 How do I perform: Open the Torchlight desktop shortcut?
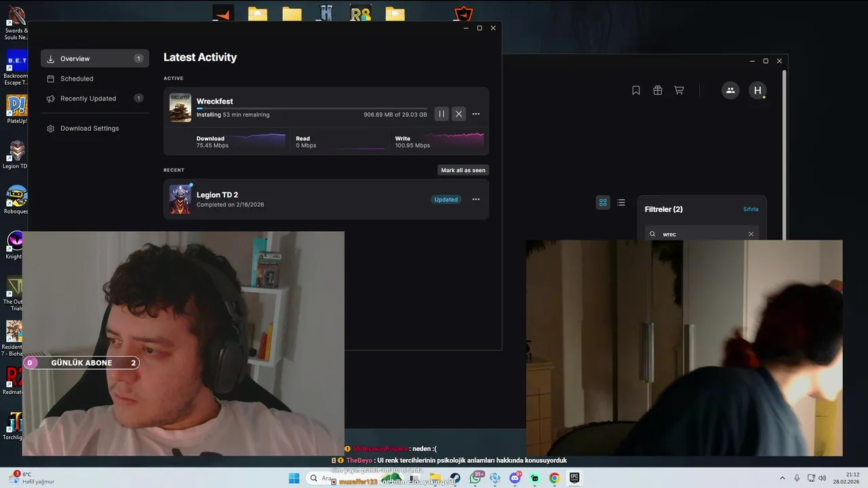click(x=15, y=426)
